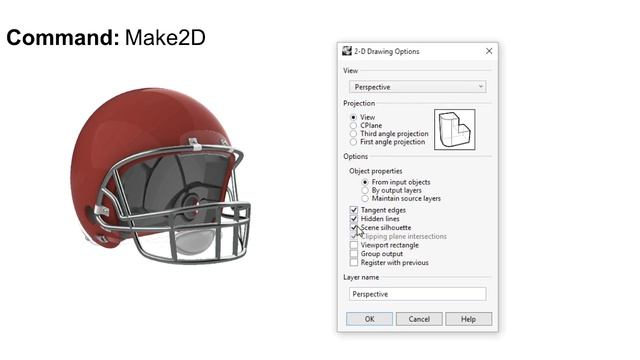Toggle the Tangent edges checkbox
The height and width of the screenshot is (360, 640).
pyautogui.click(x=354, y=210)
